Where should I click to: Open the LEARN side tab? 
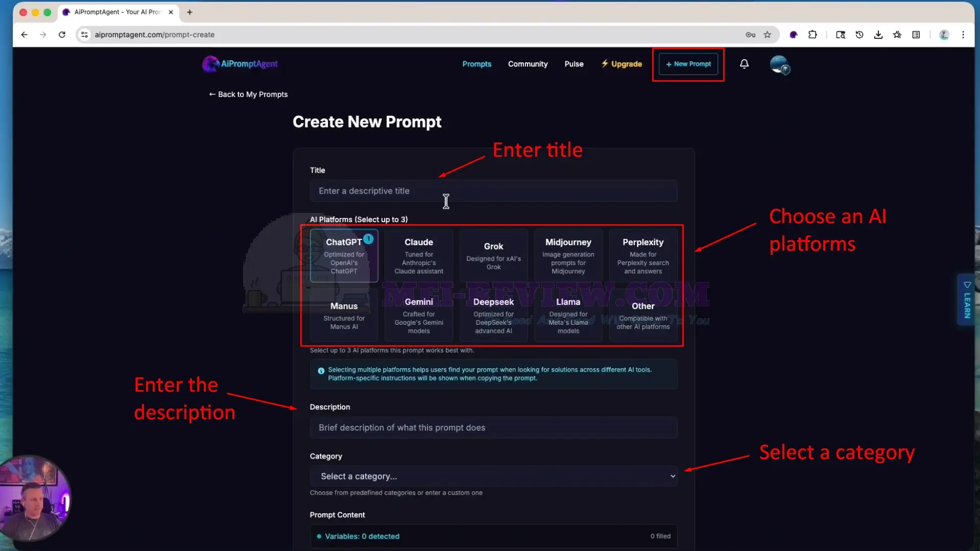(967, 300)
